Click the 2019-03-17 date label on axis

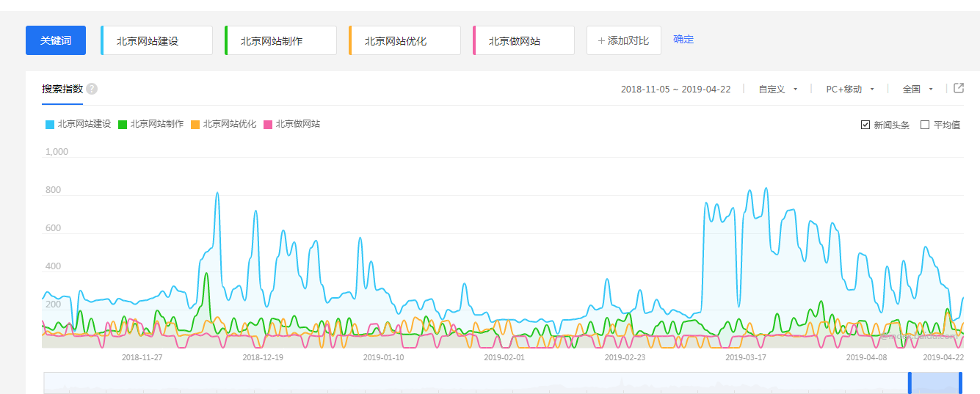[x=746, y=357]
